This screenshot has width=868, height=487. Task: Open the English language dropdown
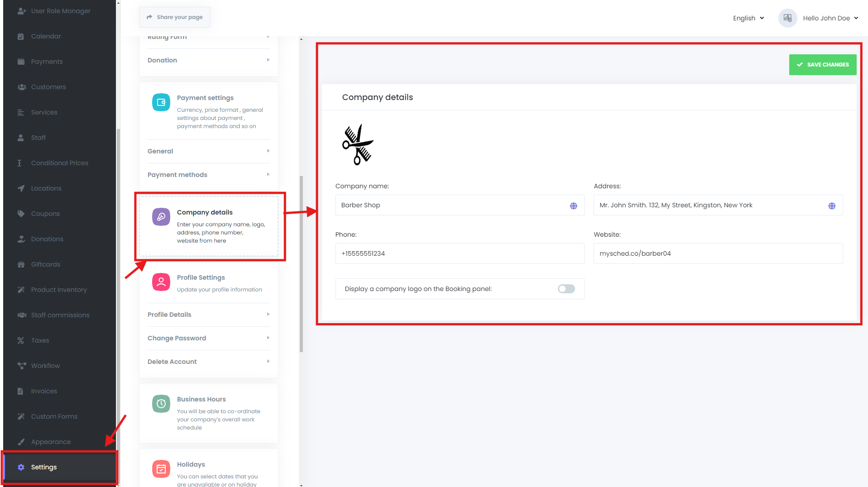click(x=748, y=18)
